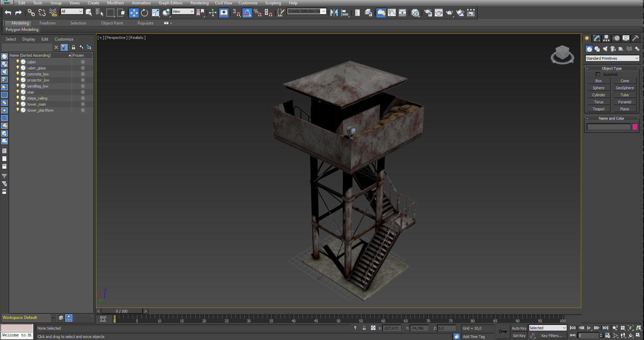Open the Align tool
The height and width of the screenshot is (340, 644).
[345, 13]
